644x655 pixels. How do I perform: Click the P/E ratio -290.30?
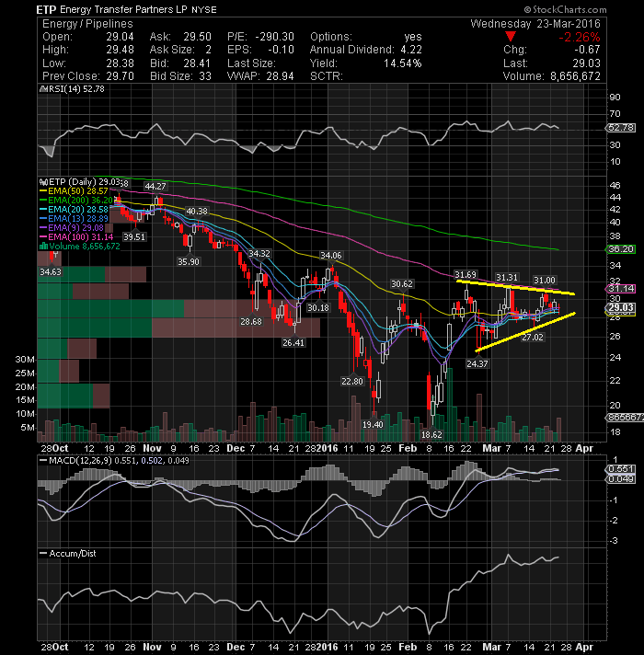[x=275, y=37]
